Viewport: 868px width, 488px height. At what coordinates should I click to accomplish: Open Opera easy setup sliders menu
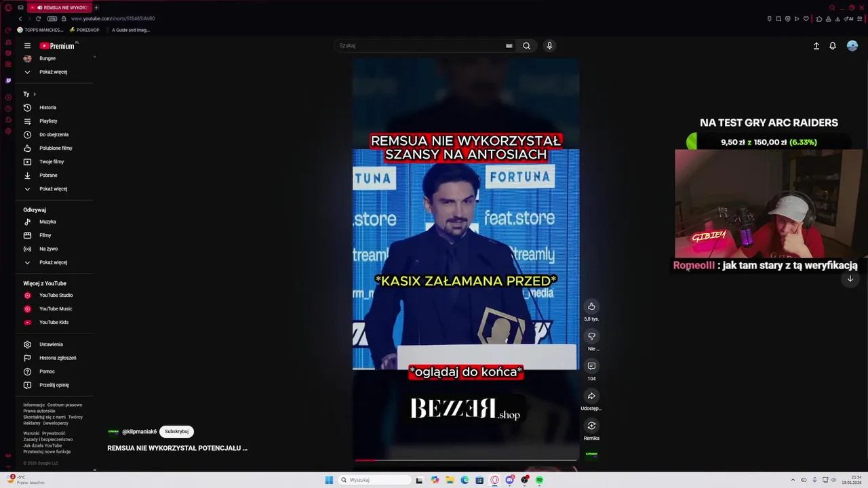(859, 19)
